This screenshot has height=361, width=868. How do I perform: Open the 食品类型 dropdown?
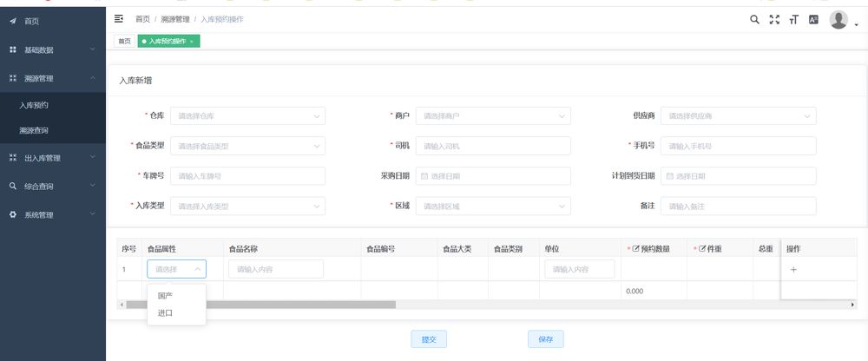[x=247, y=146]
